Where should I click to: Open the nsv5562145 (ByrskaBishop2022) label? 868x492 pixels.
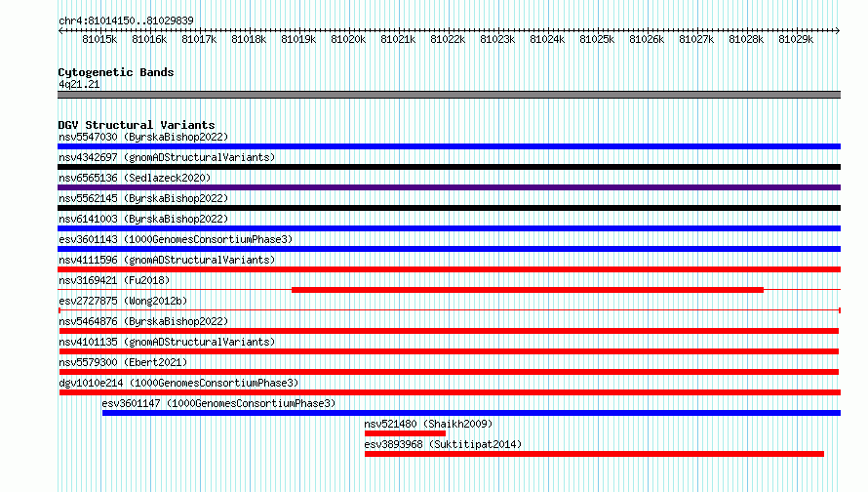coord(143,198)
